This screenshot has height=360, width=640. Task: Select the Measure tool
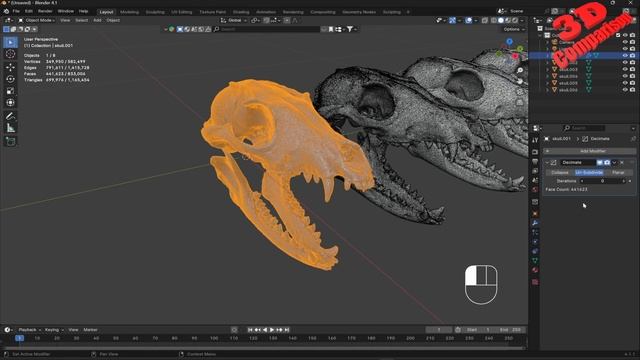click(11, 128)
